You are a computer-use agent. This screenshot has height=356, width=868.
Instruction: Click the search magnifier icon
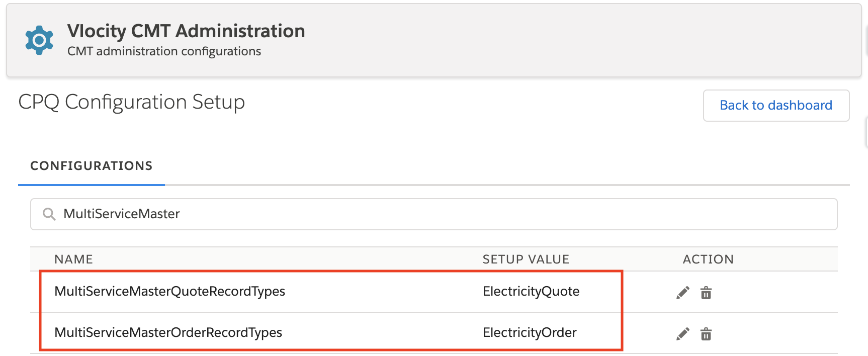(49, 214)
